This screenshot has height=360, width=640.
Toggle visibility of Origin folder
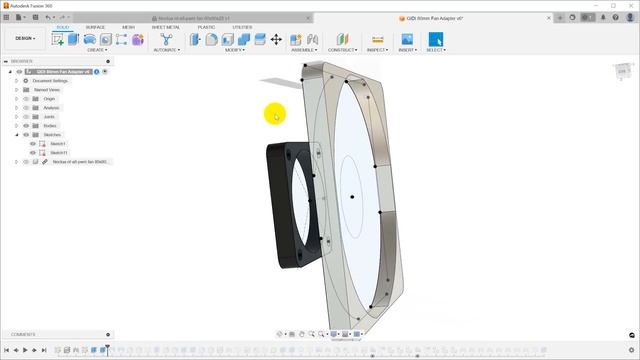[x=26, y=99]
